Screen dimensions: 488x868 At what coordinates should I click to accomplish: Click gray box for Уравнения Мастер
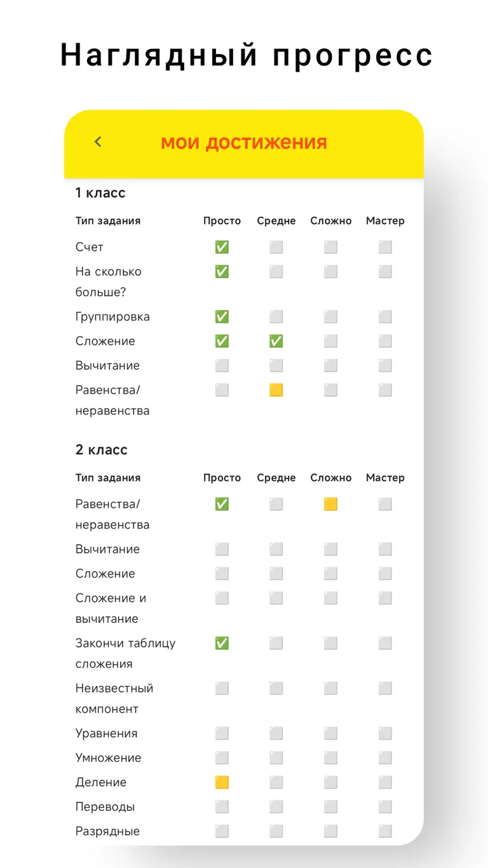point(385,733)
